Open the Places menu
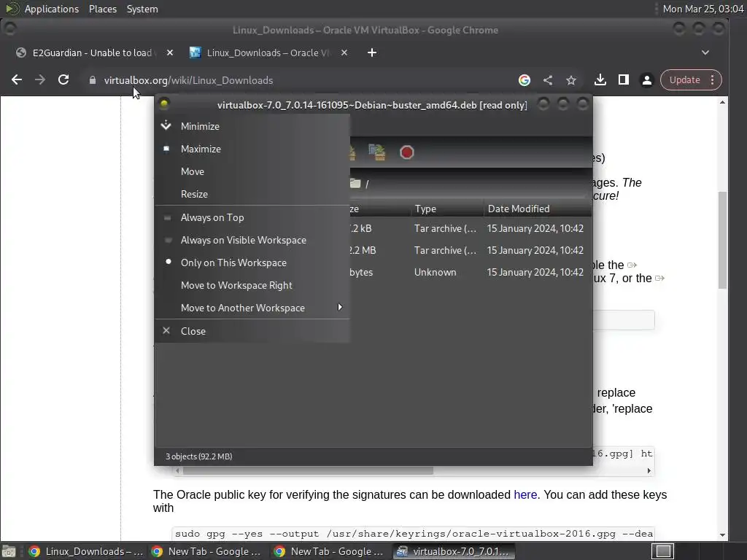This screenshot has height=560, width=747. 103,9
